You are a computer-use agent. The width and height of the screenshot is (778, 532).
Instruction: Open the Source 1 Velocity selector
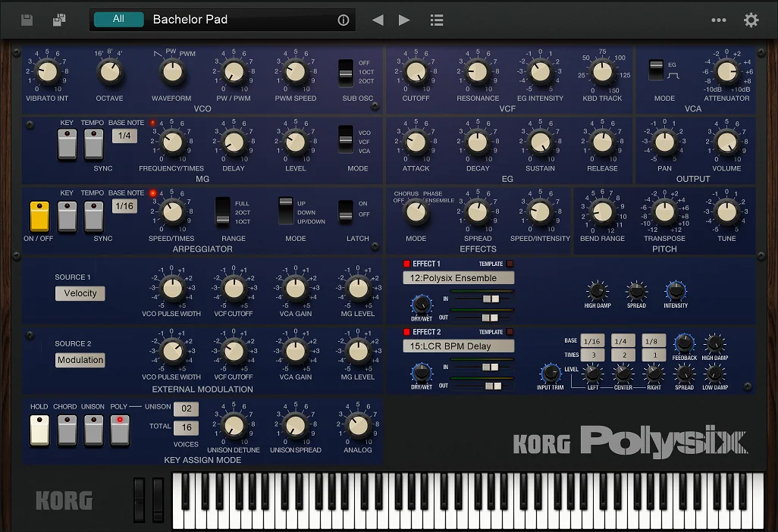[80, 293]
